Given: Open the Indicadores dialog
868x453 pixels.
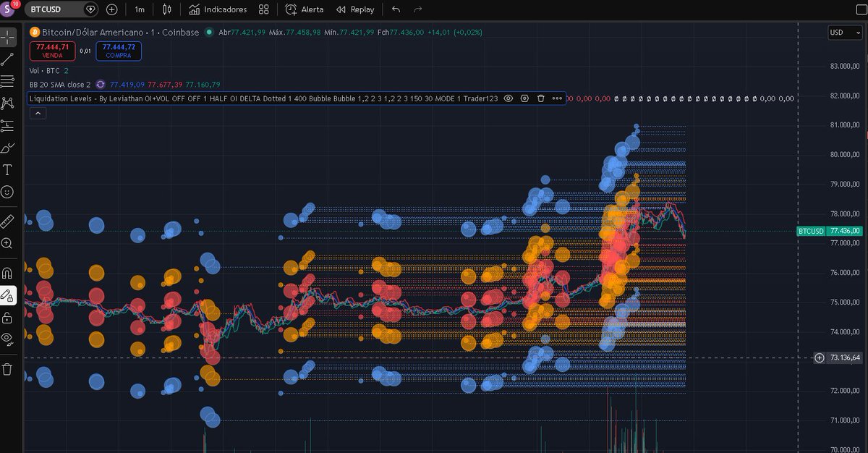Looking at the screenshot, I should coord(218,9).
